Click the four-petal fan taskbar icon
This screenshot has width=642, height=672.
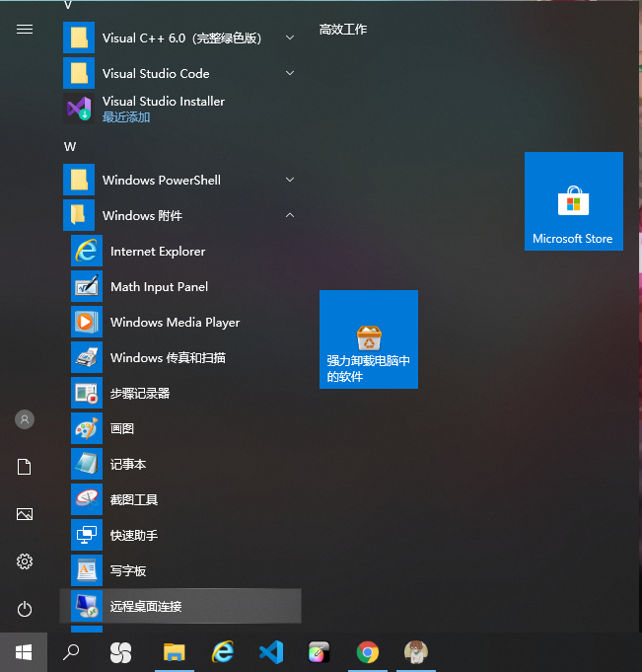pyautogui.click(x=120, y=652)
